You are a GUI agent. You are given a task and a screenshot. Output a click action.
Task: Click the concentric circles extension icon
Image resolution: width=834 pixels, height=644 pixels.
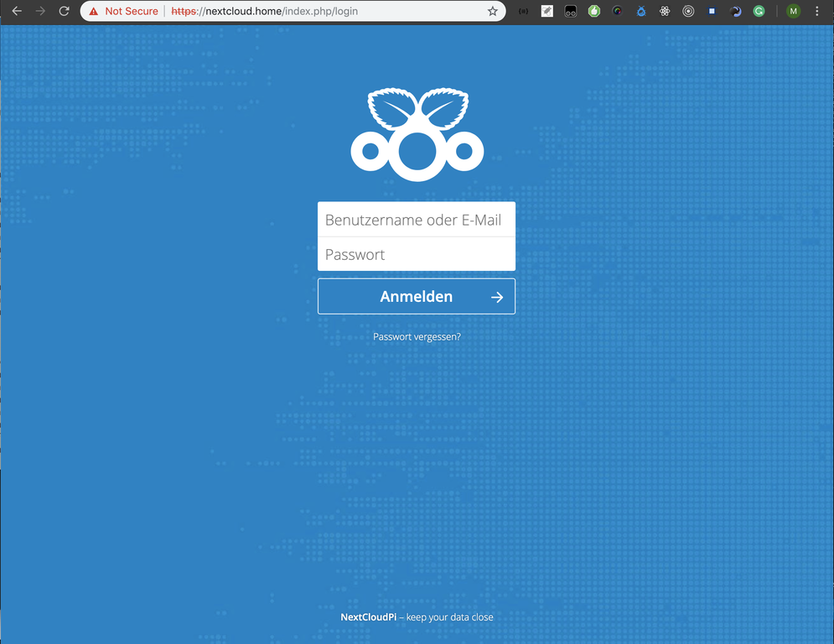click(x=687, y=11)
